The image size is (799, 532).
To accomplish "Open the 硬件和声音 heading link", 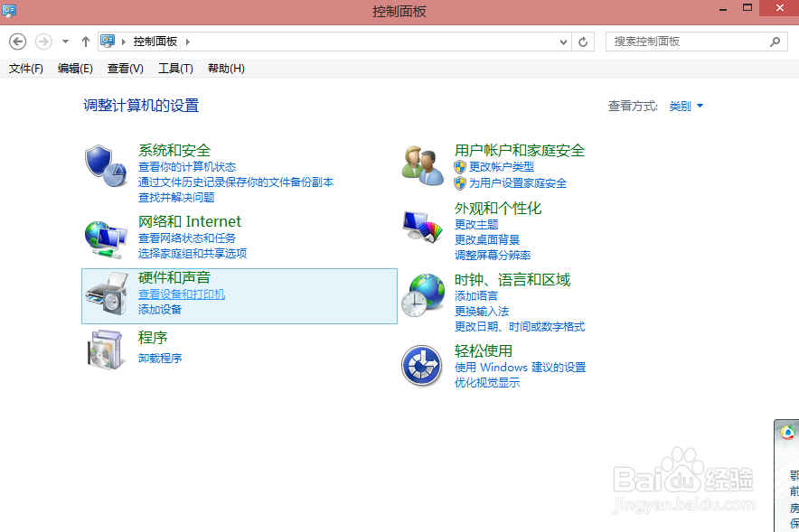I will click(174, 277).
